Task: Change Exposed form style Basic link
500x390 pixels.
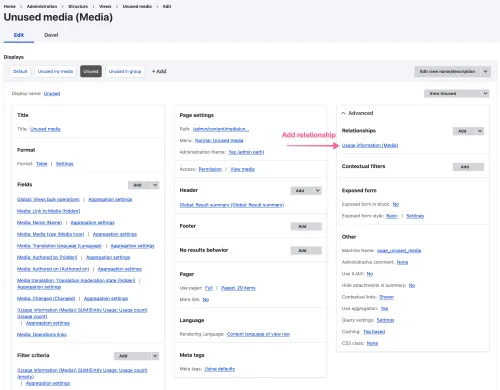Action: (x=392, y=216)
